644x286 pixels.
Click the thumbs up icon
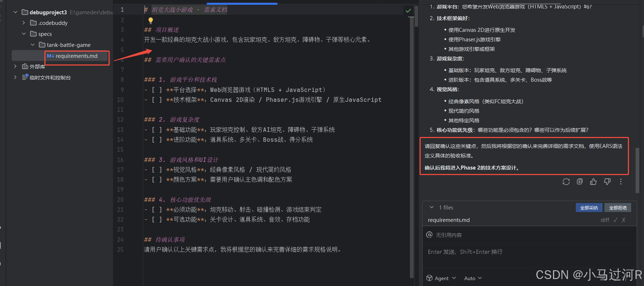click(593, 182)
